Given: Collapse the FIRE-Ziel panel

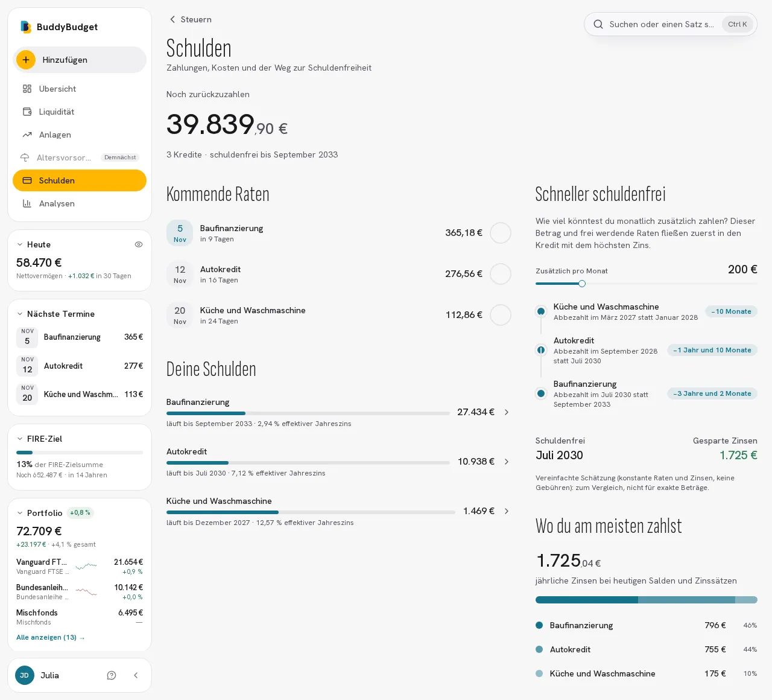Looking at the screenshot, I should pyautogui.click(x=20, y=439).
